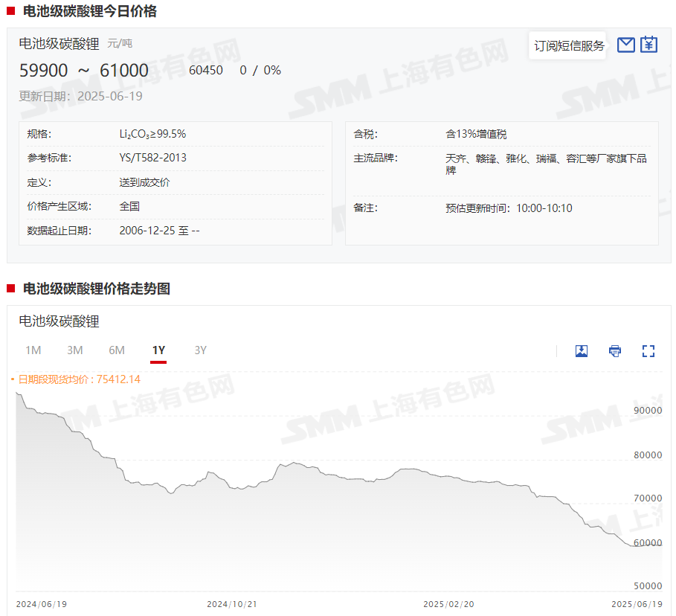
Task: Click the price change 0 / 0%
Action: pos(260,71)
